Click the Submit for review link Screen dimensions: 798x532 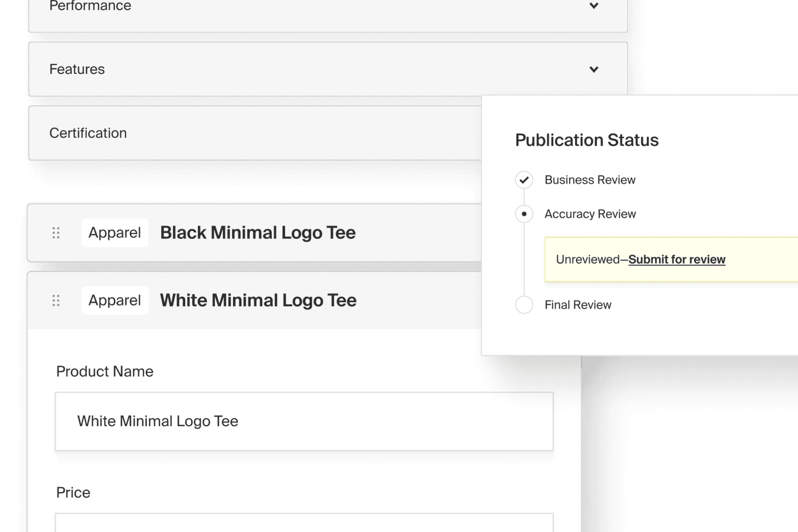pos(677,260)
